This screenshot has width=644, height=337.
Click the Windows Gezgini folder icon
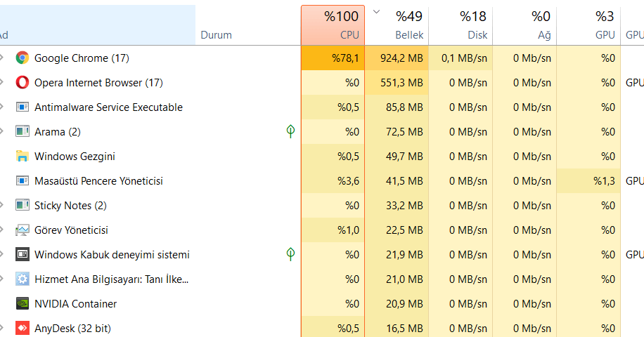(22, 157)
